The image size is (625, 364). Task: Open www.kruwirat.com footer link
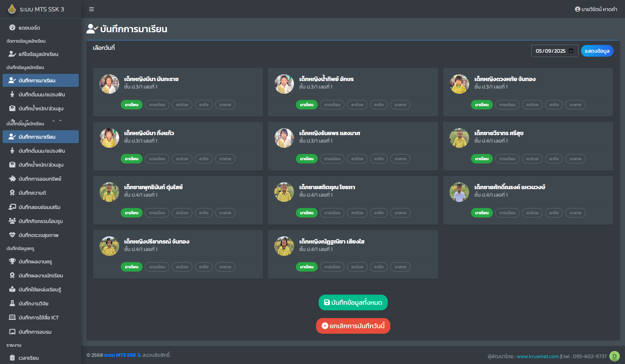[x=538, y=356]
